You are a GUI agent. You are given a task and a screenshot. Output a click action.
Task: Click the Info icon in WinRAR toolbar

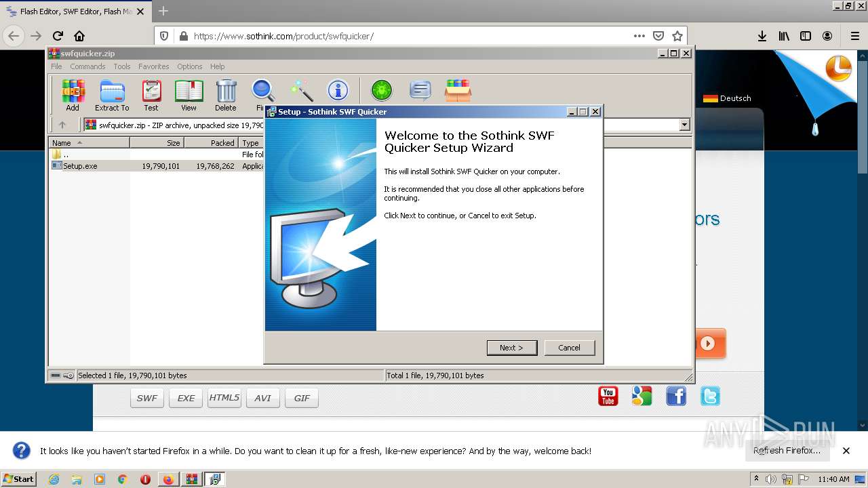338,90
